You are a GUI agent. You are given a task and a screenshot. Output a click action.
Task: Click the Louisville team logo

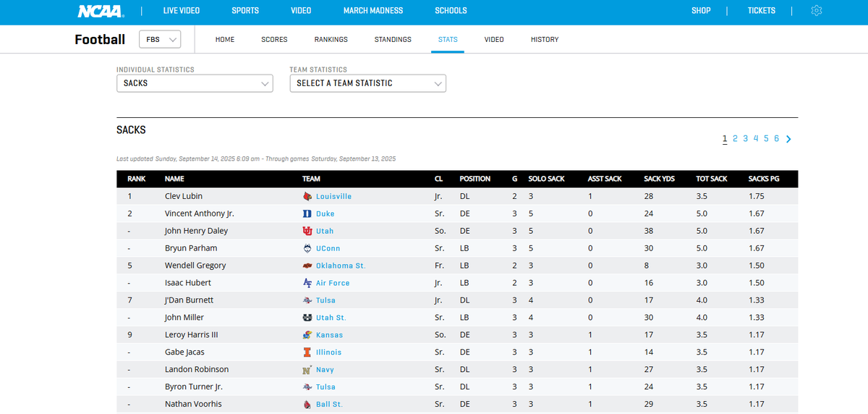pos(307,196)
